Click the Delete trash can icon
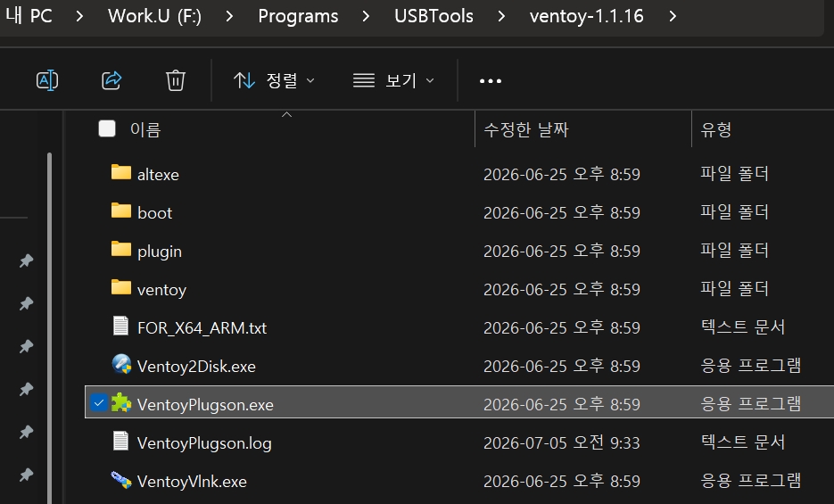This screenshot has width=834, height=504. pyautogui.click(x=176, y=80)
